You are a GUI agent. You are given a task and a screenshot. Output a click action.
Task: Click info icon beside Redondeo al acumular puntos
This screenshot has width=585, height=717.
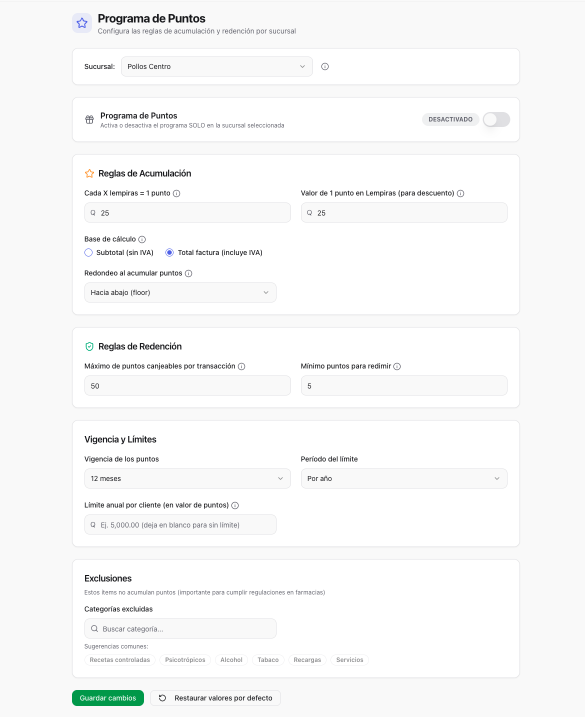(x=188, y=273)
